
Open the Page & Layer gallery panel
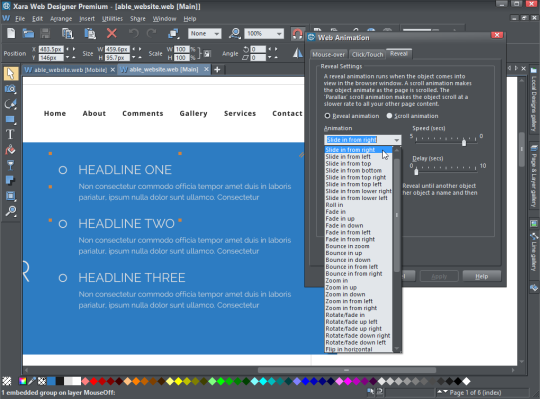[x=534, y=176]
